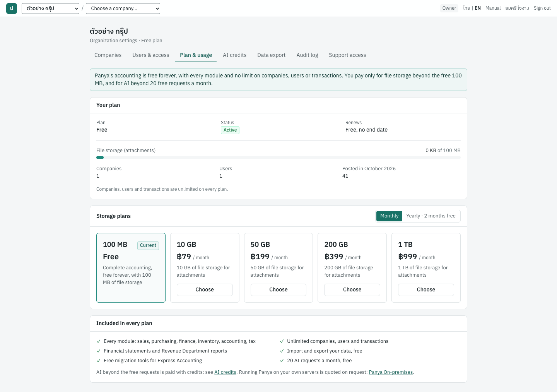Click the Panya logo icon
Viewport: 557px width, 392px height.
click(x=12, y=9)
